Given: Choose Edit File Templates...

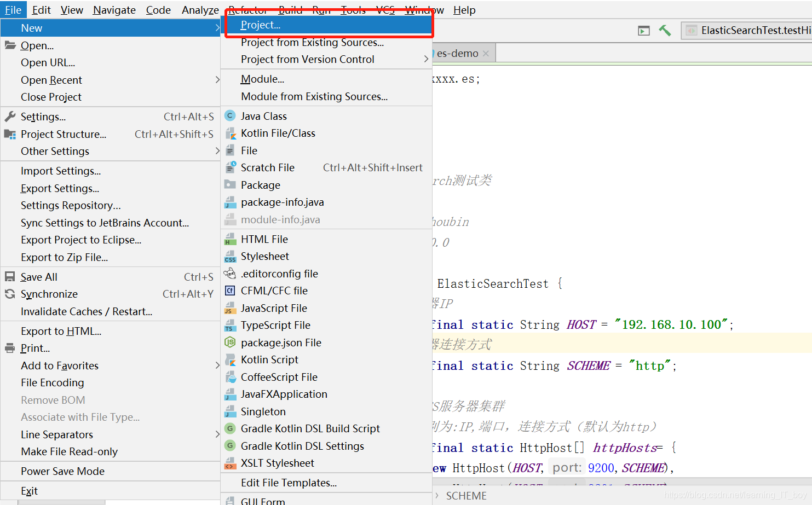Looking at the screenshot, I should (326, 483).
